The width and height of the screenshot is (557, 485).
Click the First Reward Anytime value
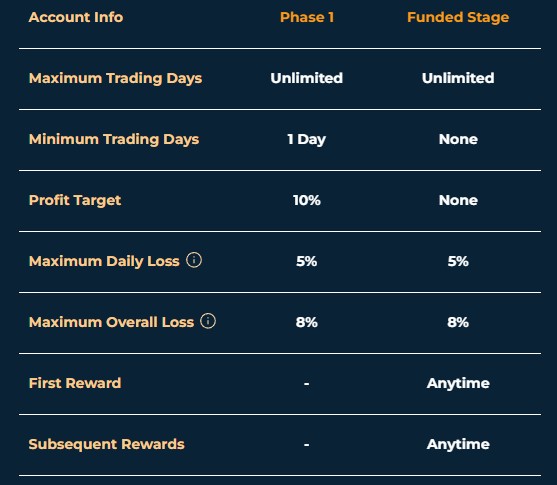click(458, 383)
